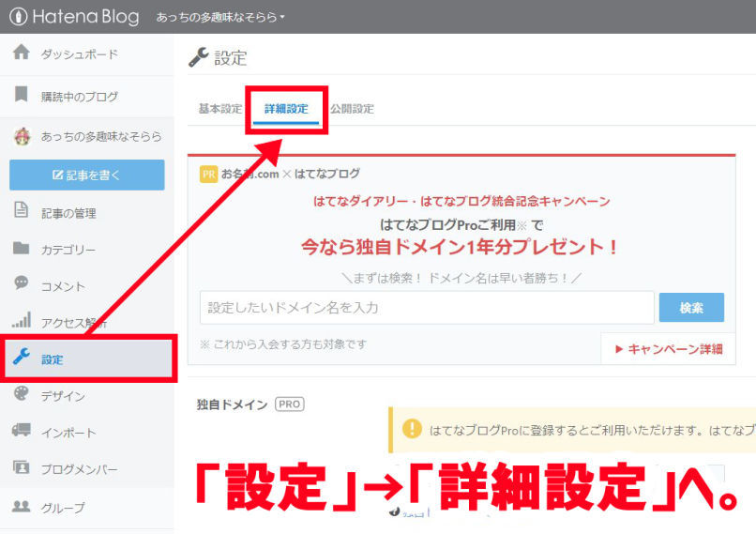Click the blog avatar icon in sidebar
The height and width of the screenshot is (534, 756).
(x=23, y=136)
